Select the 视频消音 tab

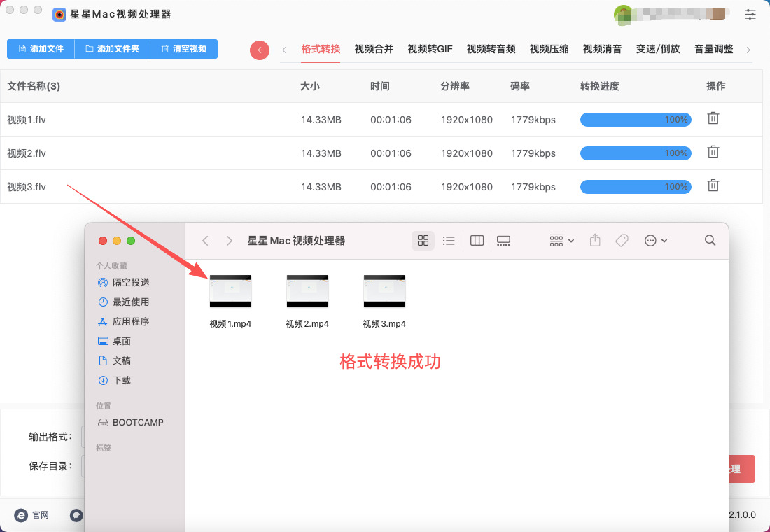[603, 49]
